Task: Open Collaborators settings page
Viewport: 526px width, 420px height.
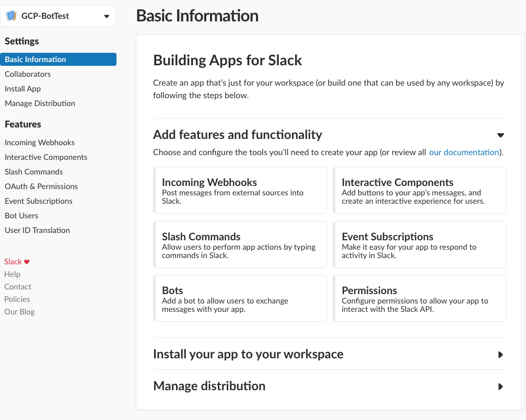Action: click(28, 74)
